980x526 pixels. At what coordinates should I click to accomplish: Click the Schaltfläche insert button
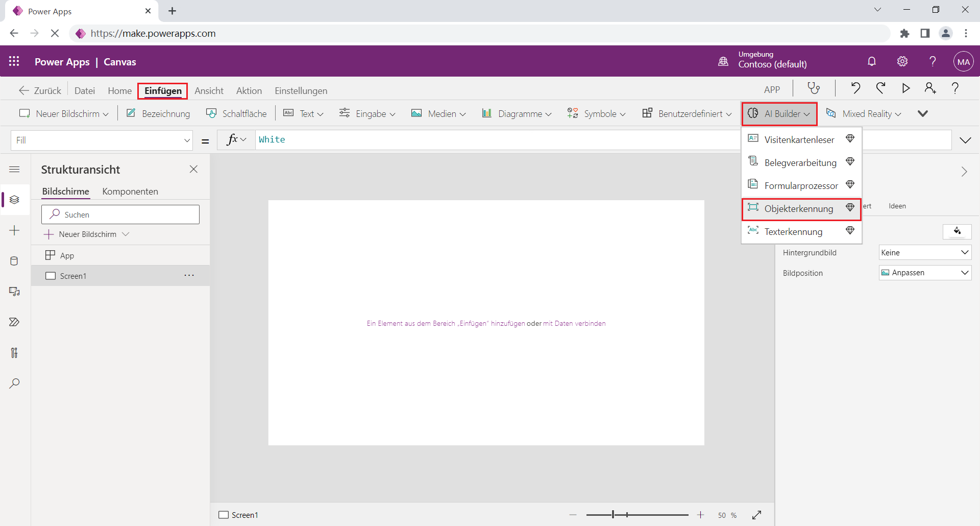pyautogui.click(x=236, y=114)
